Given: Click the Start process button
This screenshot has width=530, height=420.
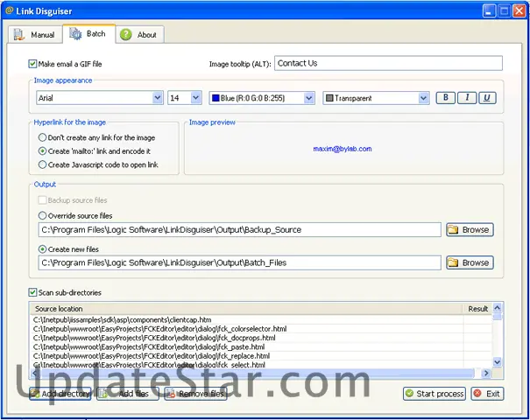Looking at the screenshot, I should [435, 394].
